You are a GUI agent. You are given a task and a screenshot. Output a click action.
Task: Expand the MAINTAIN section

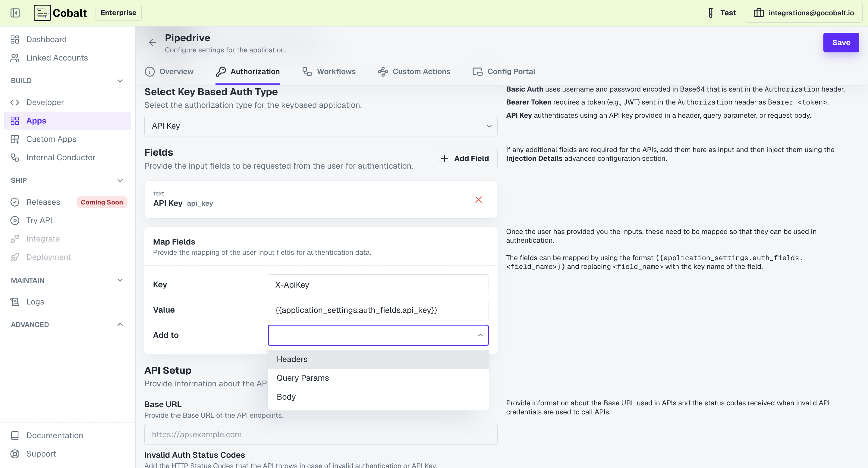pos(120,280)
